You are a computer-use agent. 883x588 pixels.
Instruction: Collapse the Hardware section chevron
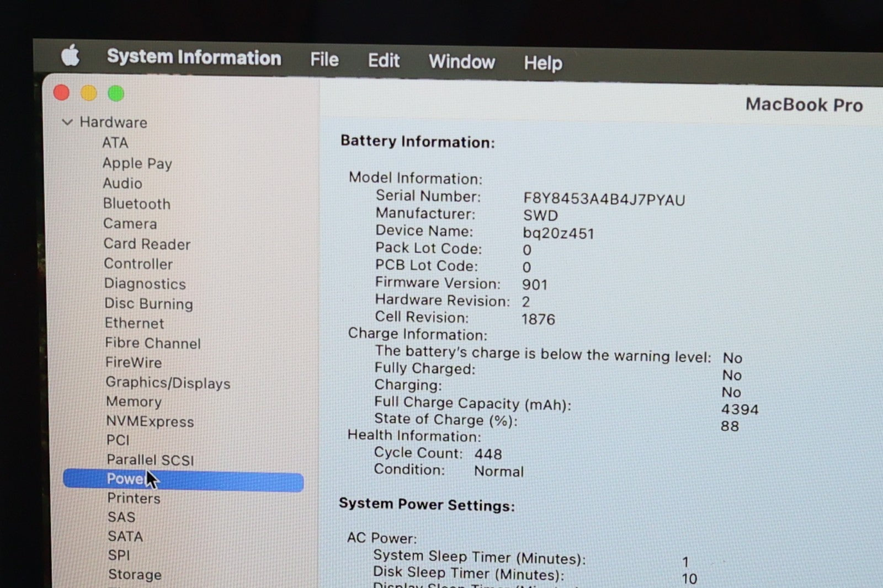[67, 122]
